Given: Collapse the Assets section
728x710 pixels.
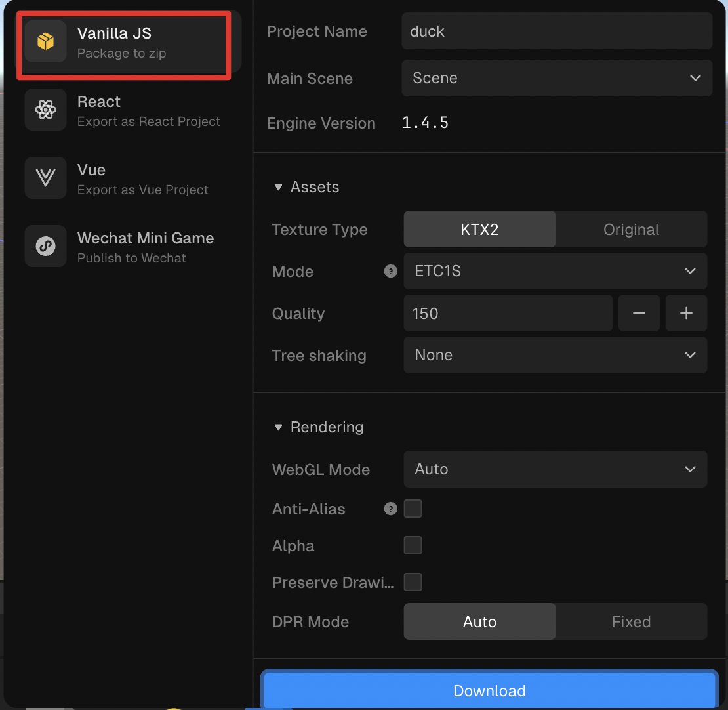Looking at the screenshot, I should pyautogui.click(x=278, y=188).
